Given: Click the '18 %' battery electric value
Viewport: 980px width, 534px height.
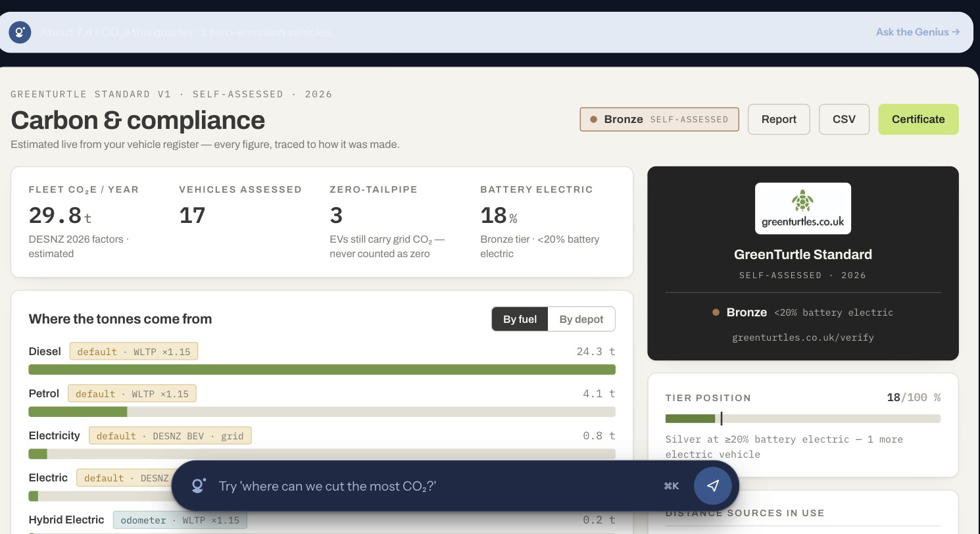Looking at the screenshot, I should pos(499,215).
